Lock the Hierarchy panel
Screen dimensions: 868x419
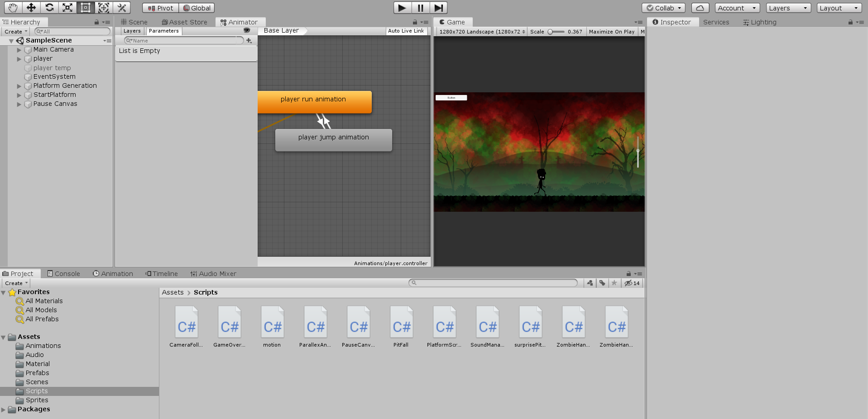96,22
